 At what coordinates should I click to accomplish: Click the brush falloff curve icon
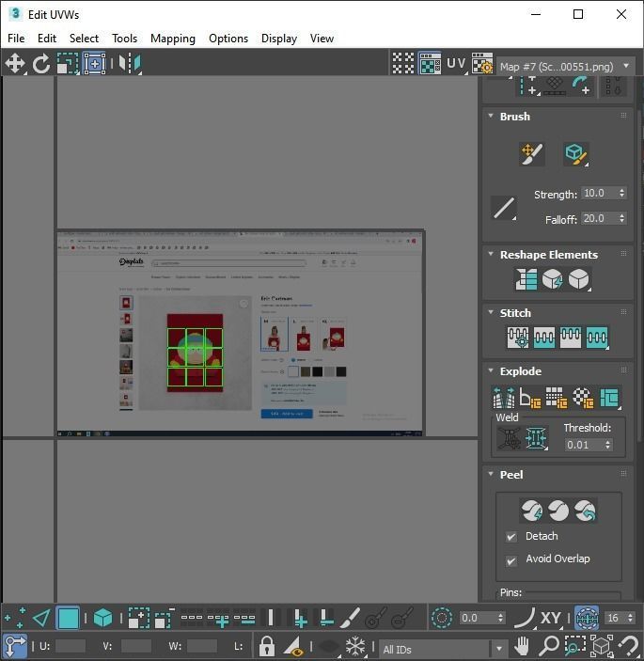pos(504,208)
